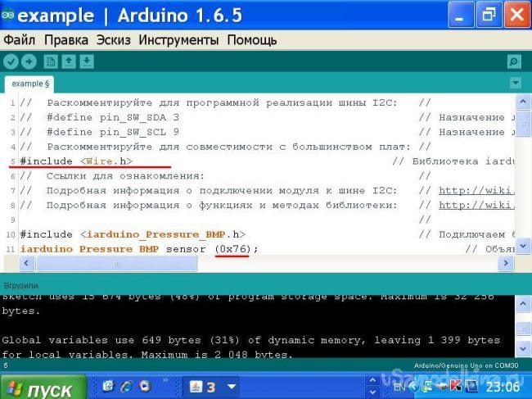Image resolution: width=532 pixels, height=399 pixels.
Task: Click the Verify sketch checkmark icon
Action: click(11, 61)
